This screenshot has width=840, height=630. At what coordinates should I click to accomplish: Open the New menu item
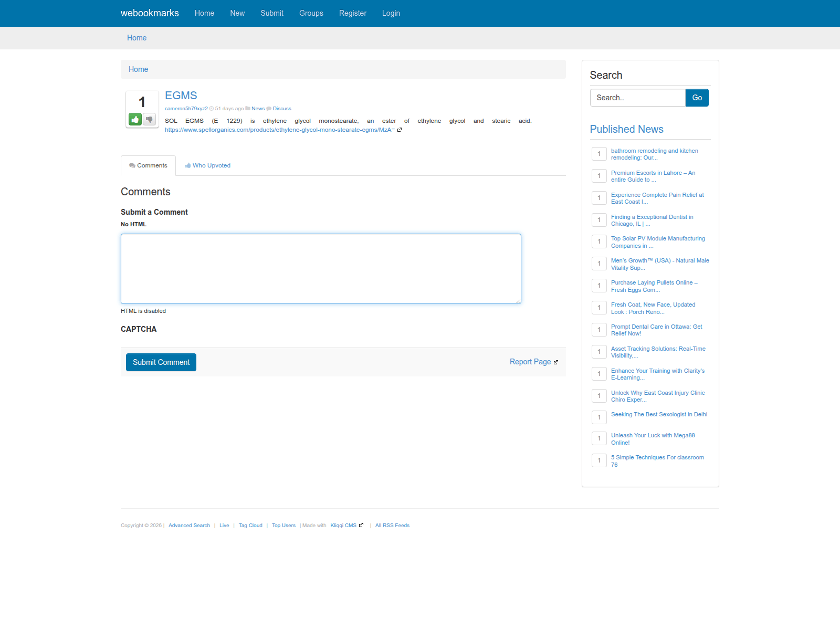pyautogui.click(x=237, y=13)
